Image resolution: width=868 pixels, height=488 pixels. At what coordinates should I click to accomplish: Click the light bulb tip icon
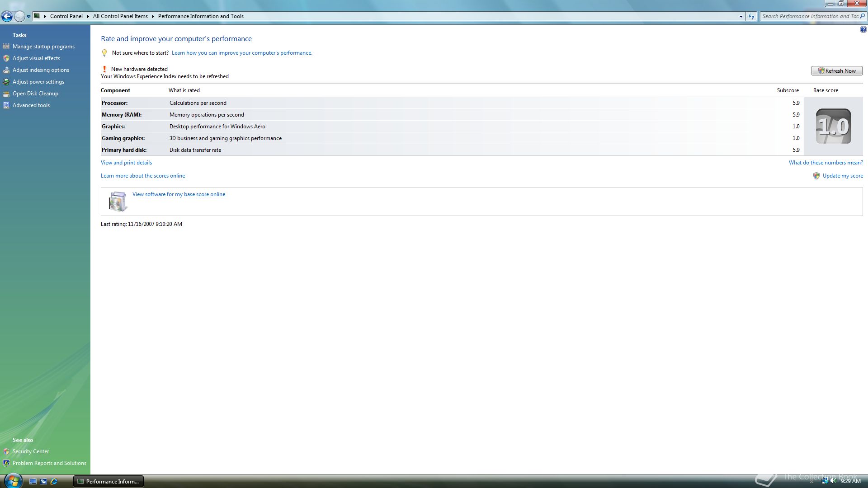click(x=104, y=53)
